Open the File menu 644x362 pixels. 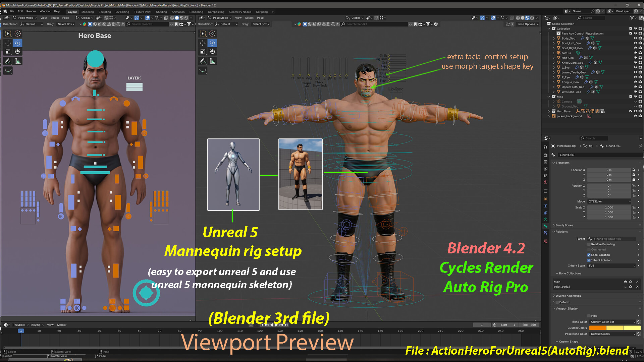point(12,11)
